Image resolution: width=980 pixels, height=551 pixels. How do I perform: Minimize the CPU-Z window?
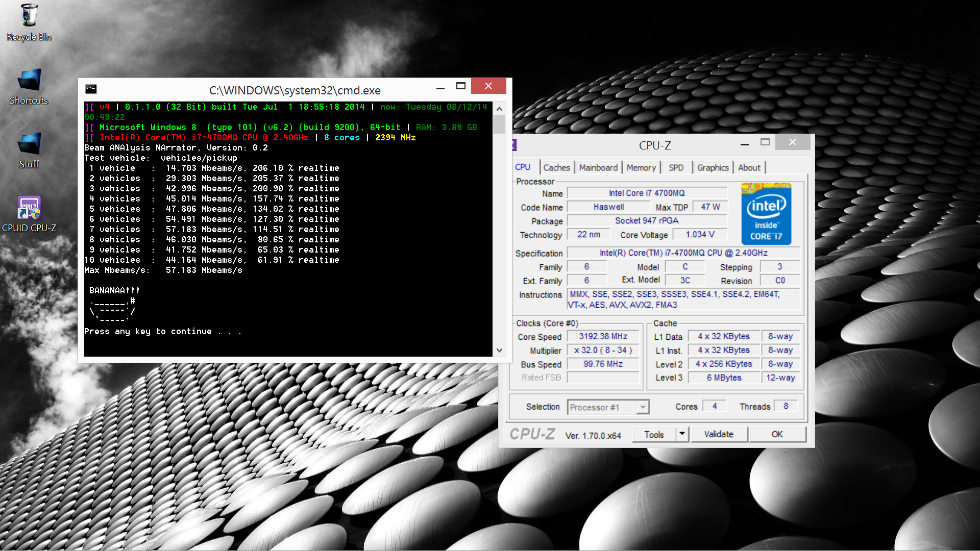point(745,144)
